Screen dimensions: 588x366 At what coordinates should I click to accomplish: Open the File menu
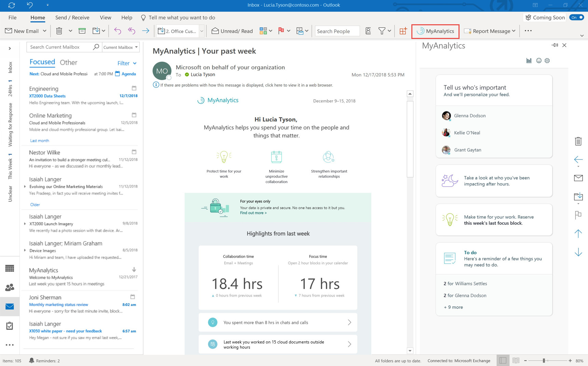pos(12,17)
